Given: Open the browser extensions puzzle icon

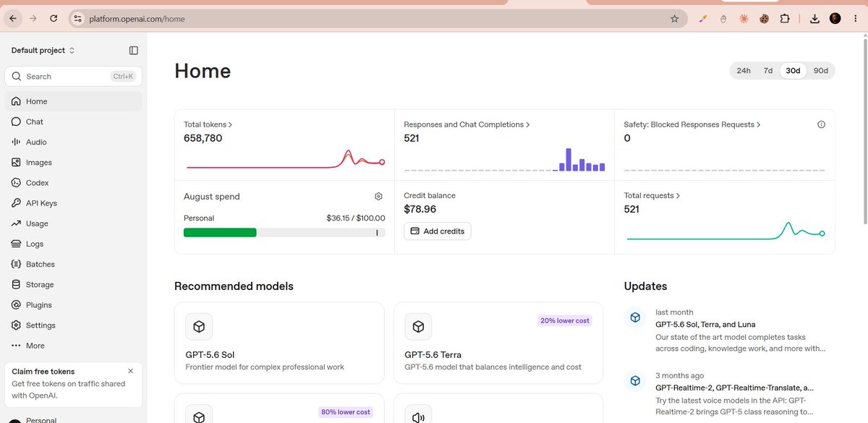Looking at the screenshot, I should [785, 19].
